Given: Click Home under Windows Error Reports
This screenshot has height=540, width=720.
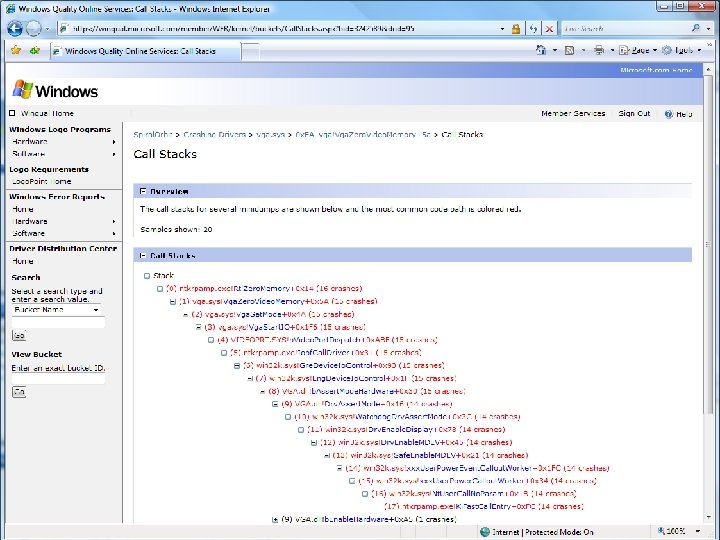Looking at the screenshot, I should coord(22,209).
